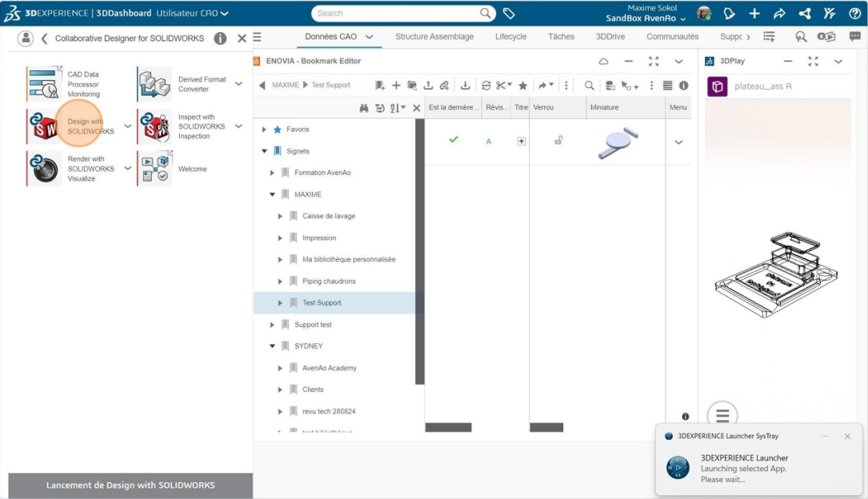
Task: Open the Welcome app
Action: (x=173, y=168)
